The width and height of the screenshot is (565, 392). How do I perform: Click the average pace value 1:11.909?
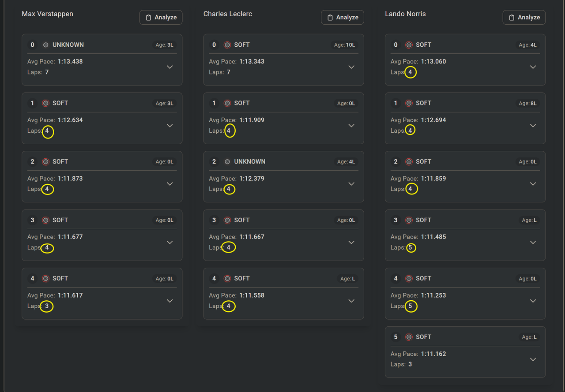coord(252,120)
